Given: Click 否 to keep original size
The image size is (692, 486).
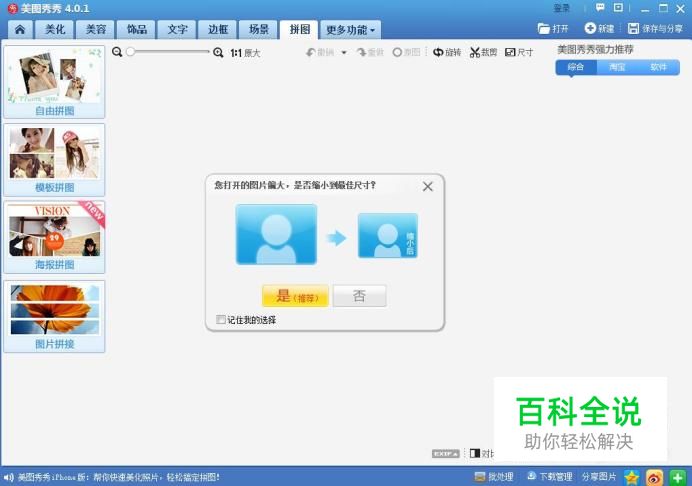Looking at the screenshot, I should pyautogui.click(x=359, y=296).
